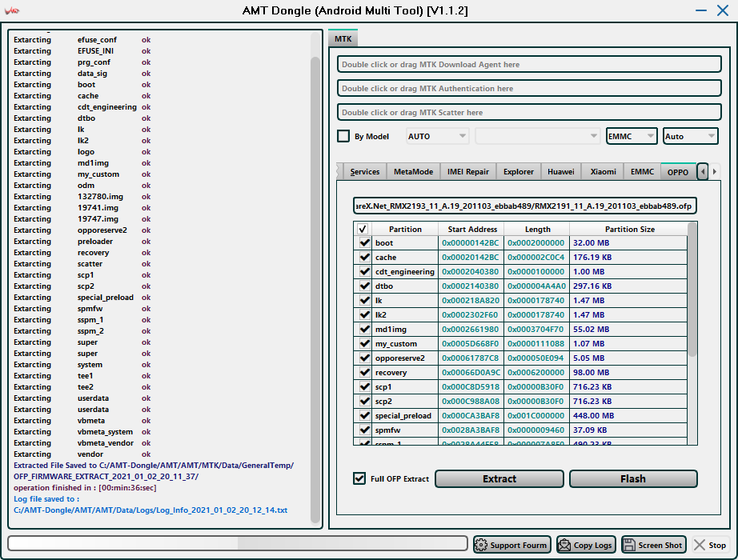Switch to the Services tab
This screenshot has height=560, width=738.
click(x=365, y=172)
